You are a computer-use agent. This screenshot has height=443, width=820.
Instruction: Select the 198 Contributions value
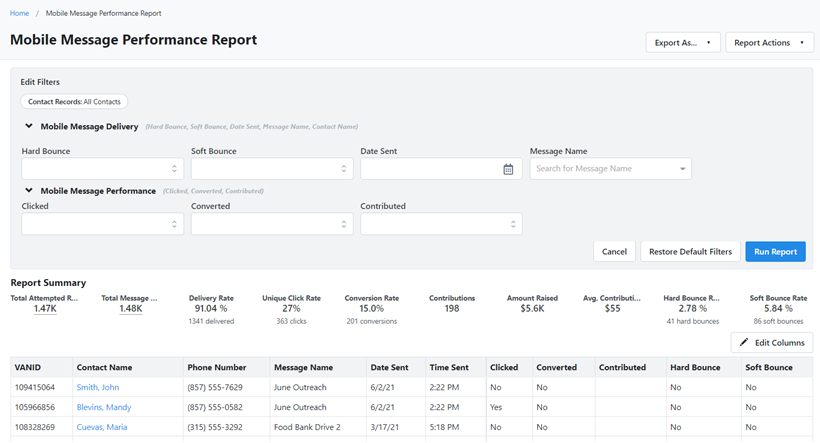452,309
